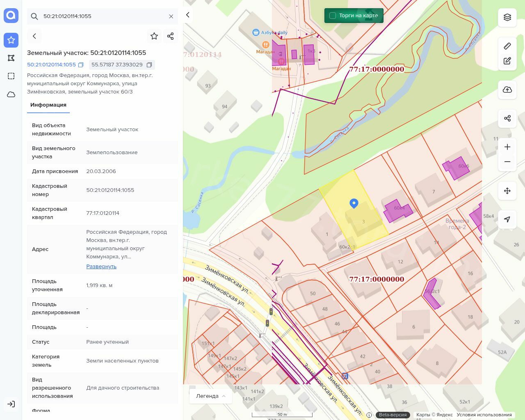Go back from parcel details
This screenshot has height=420, width=525.
coord(34,36)
